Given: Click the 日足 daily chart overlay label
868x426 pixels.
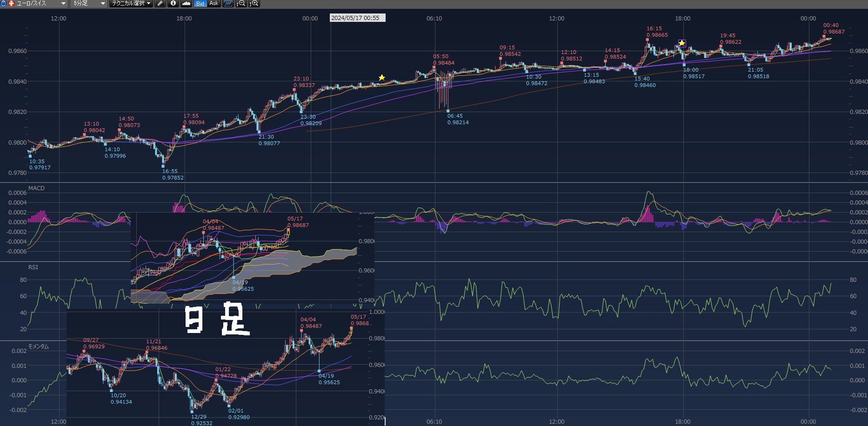Looking at the screenshot, I should (217, 319).
